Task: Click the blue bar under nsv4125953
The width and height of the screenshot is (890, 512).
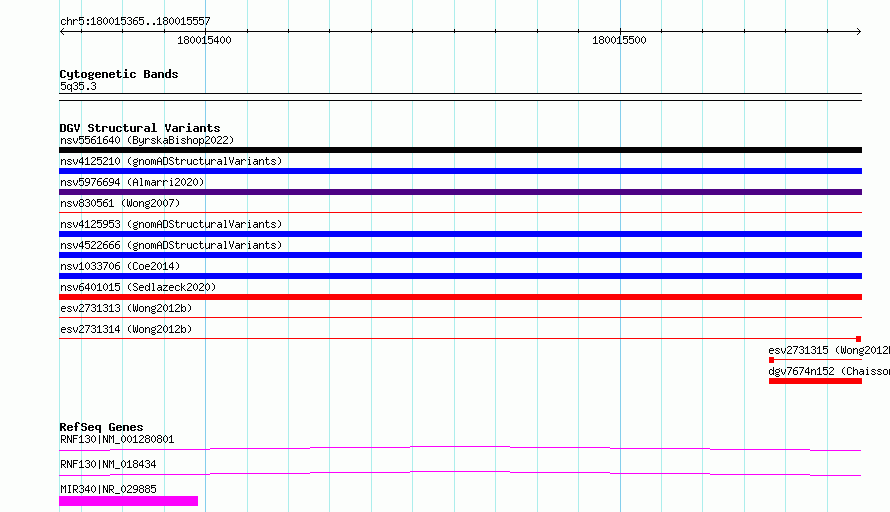Action: pyautogui.click(x=460, y=234)
